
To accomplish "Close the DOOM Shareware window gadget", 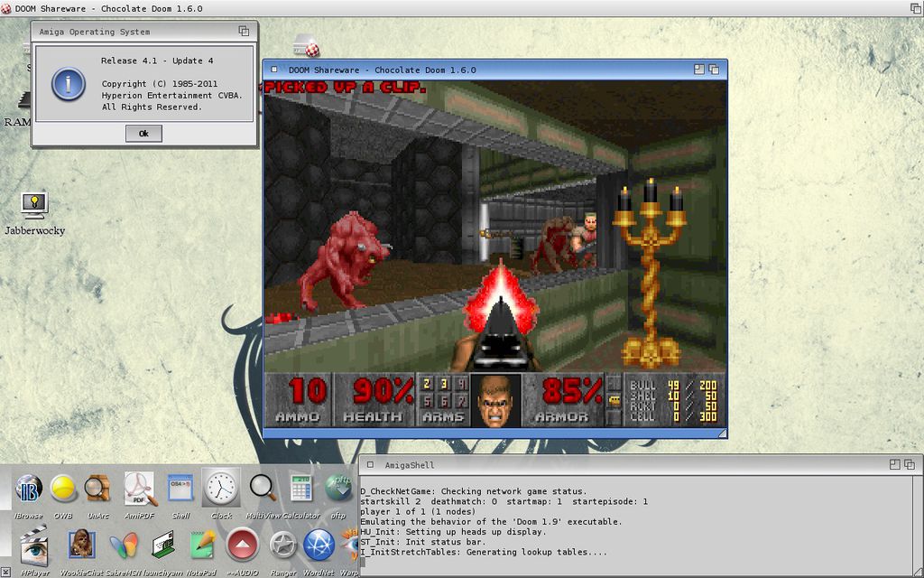I will coord(274,70).
